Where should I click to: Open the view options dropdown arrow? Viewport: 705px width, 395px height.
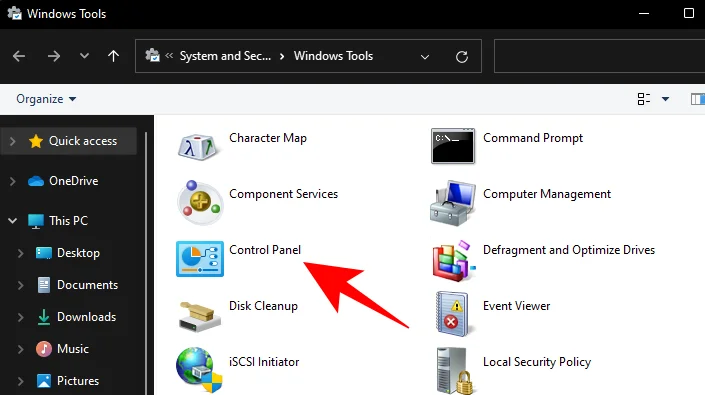coord(665,99)
